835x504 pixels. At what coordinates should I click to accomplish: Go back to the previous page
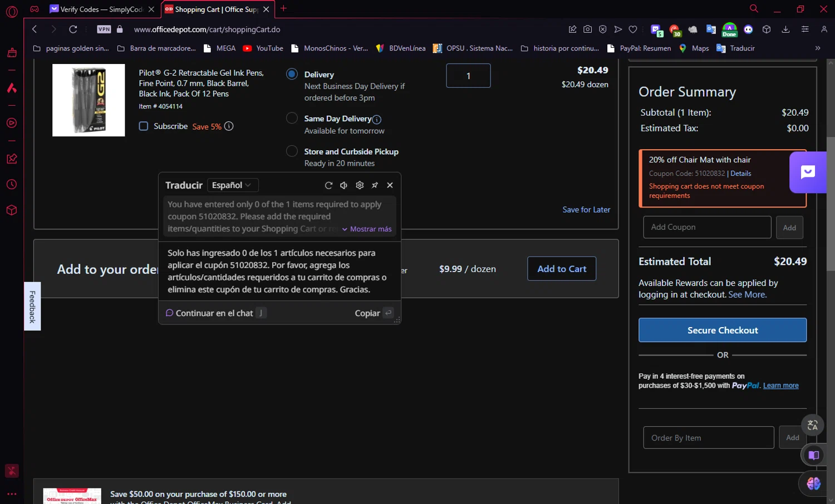pos(35,29)
